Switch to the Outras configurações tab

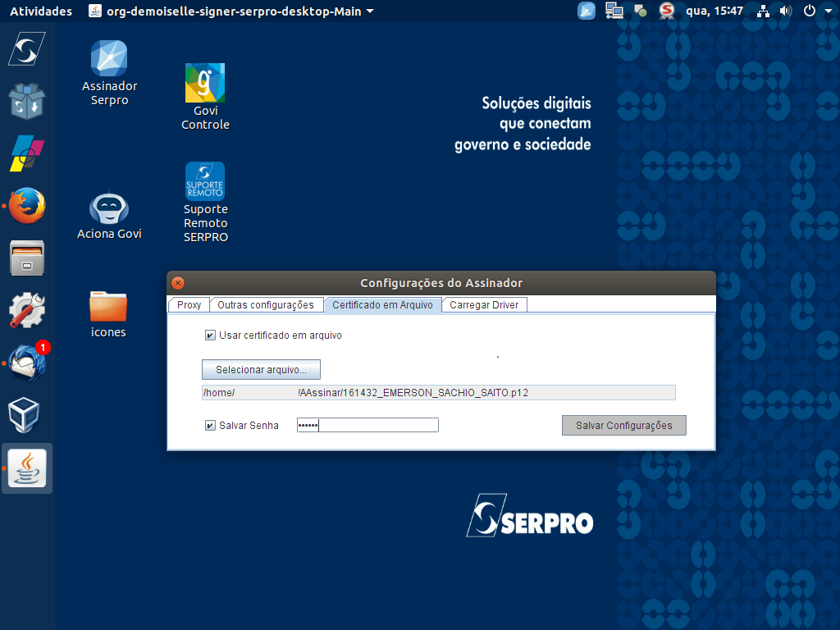pyautogui.click(x=266, y=305)
